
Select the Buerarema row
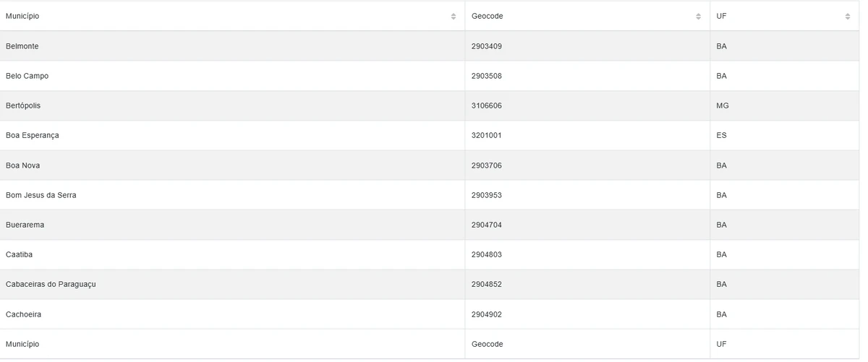(x=25, y=225)
